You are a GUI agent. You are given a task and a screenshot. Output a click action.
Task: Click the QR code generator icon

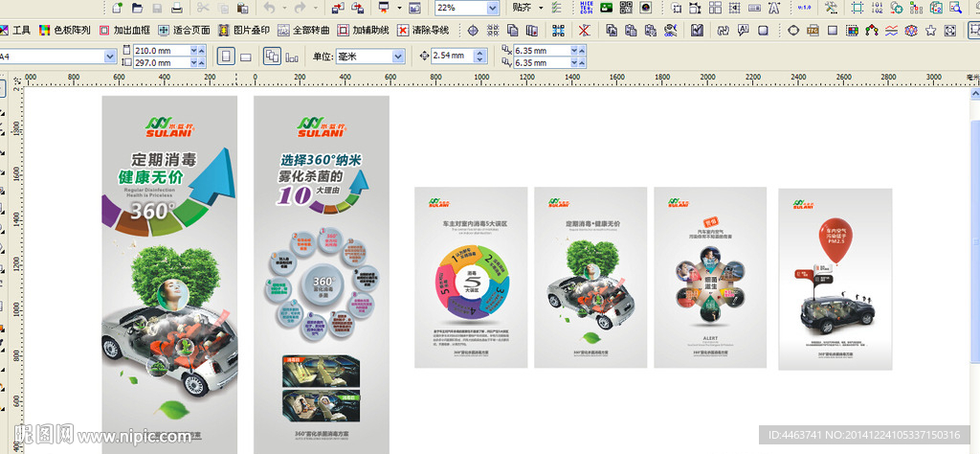coord(626,8)
